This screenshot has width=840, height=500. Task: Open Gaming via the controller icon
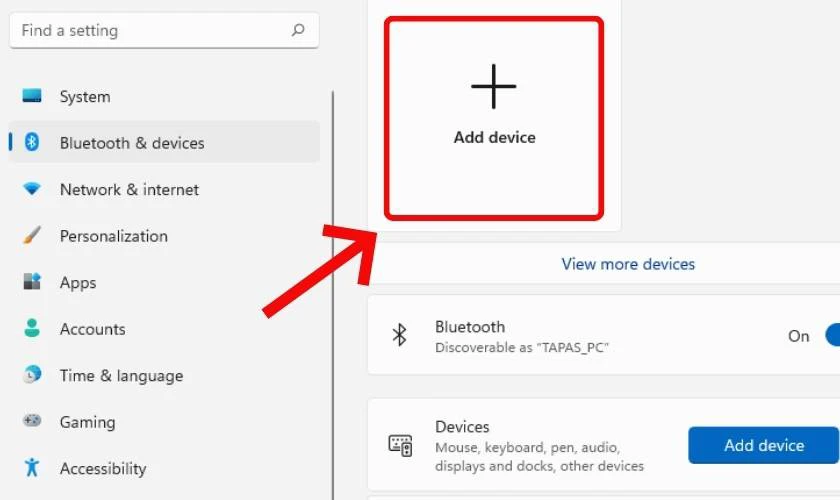coord(32,422)
